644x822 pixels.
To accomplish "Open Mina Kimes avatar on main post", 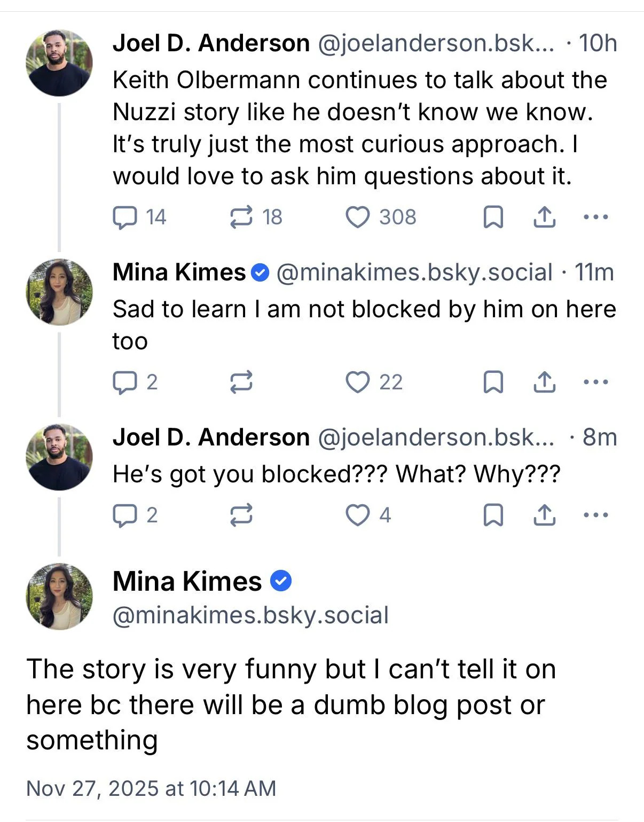I will pyautogui.click(x=59, y=596).
